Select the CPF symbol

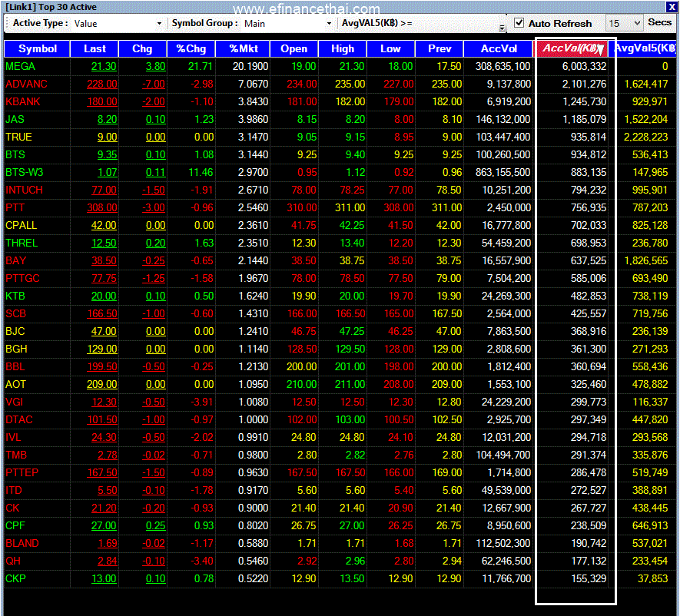pyautogui.click(x=15, y=525)
